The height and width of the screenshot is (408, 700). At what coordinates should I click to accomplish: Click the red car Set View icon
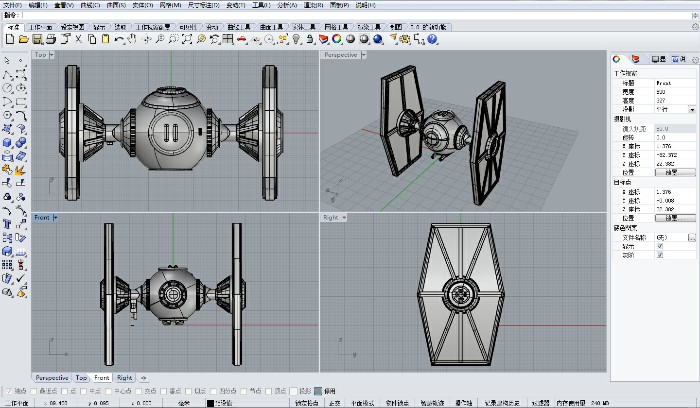click(242, 39)
